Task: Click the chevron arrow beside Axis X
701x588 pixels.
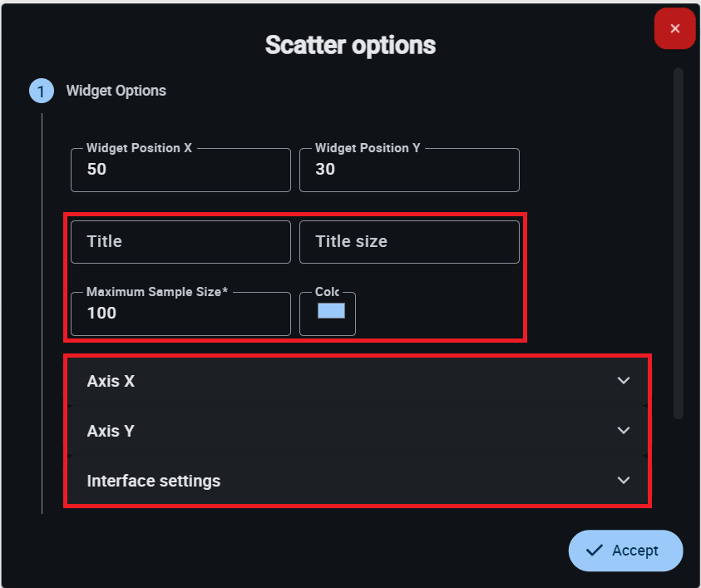Action: 624,381
